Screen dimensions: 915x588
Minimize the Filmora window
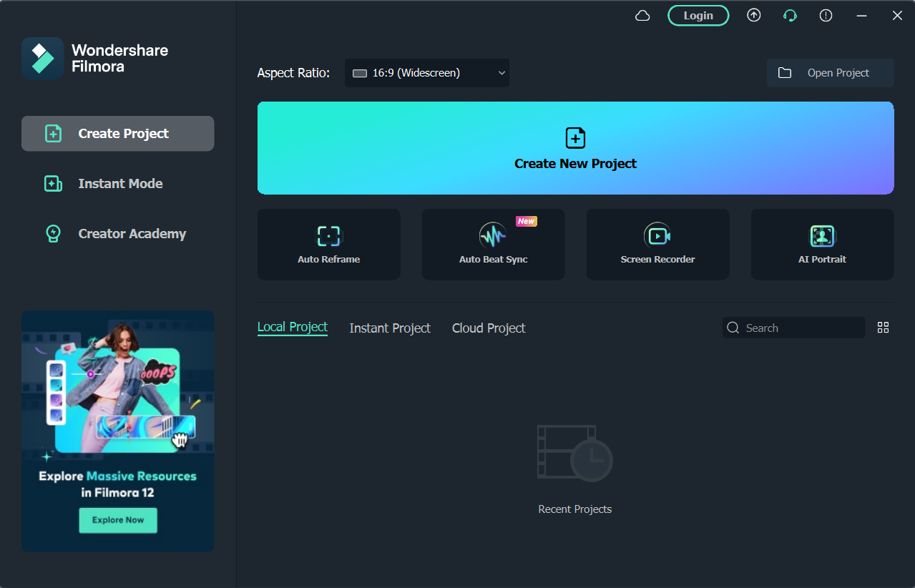pos(862,16)
